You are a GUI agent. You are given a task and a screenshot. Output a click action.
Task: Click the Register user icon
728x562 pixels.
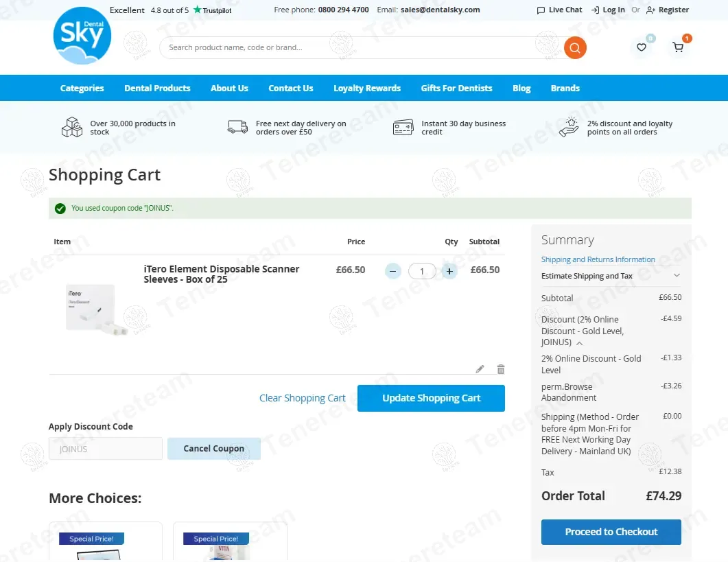pos(650,10)
